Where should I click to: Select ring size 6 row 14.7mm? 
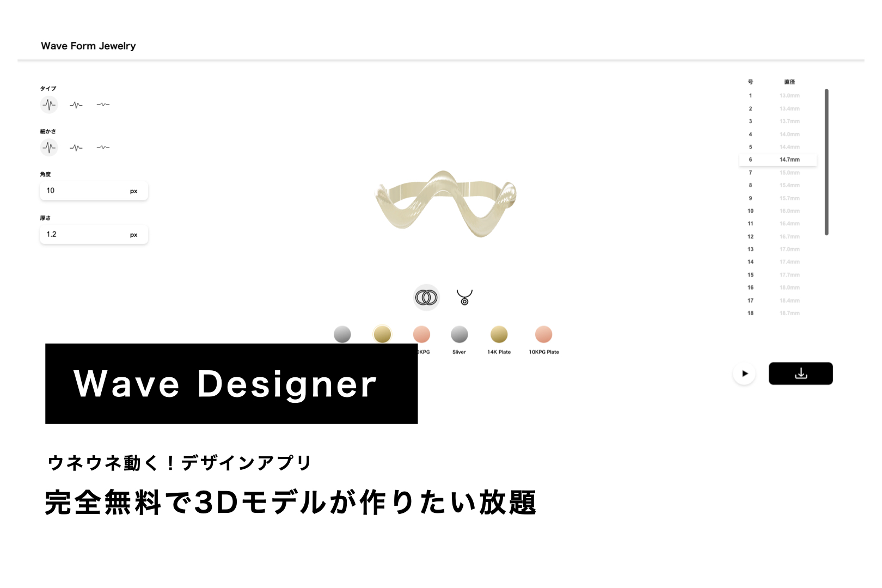(x=778, y=160)
